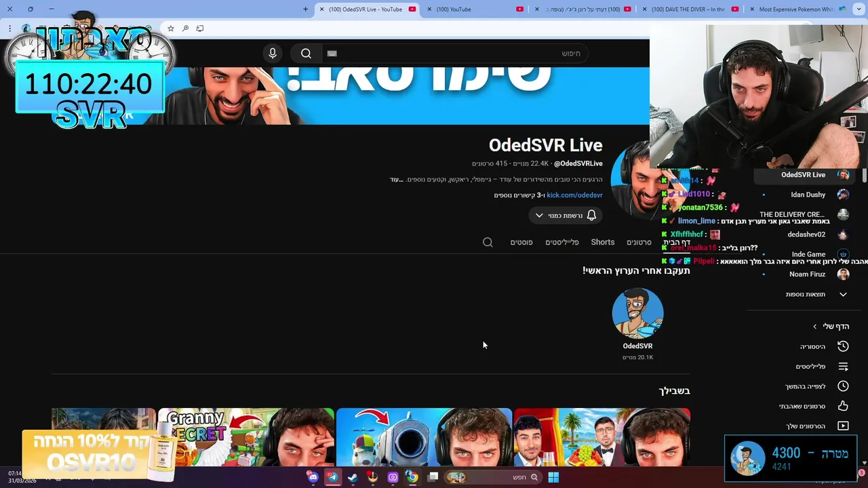This screenshot has height=488, width=868.
Task: Open Chrome from the taskbar
Action: 412,477
